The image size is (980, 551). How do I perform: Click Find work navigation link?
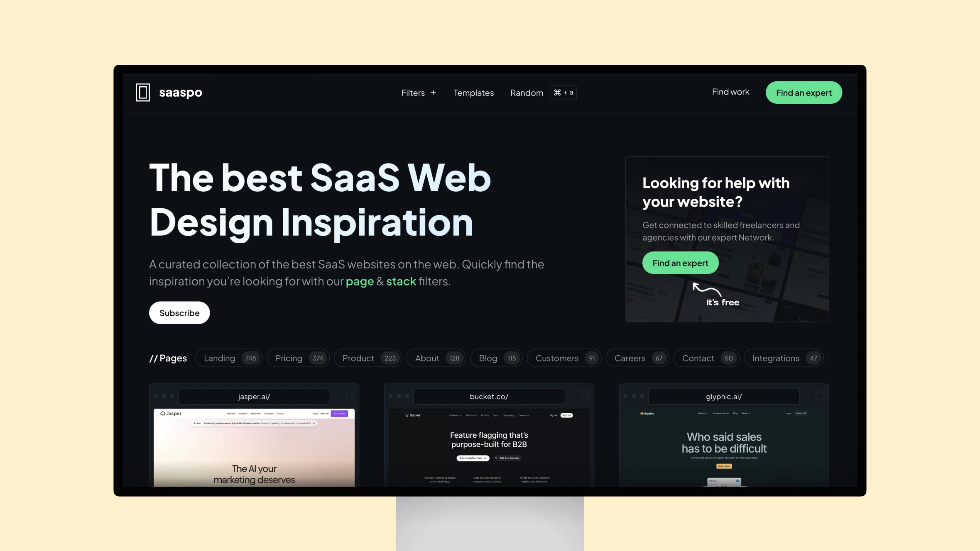730,92
